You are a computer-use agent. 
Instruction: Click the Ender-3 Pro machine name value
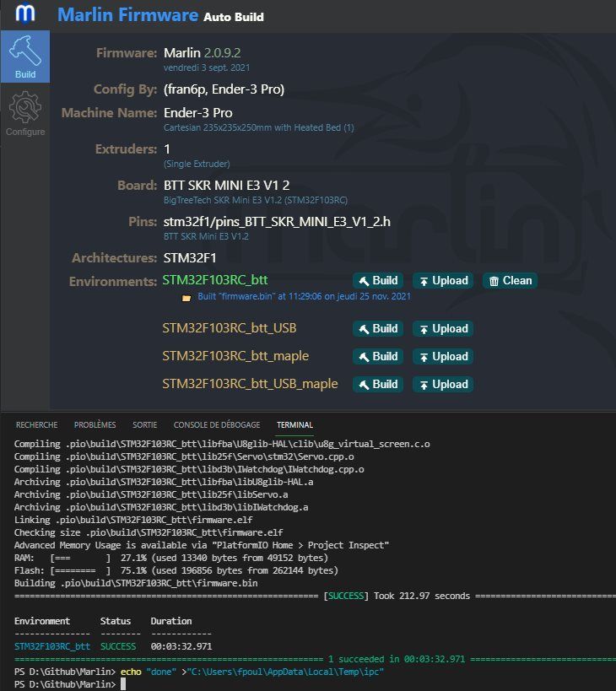click(x=197, y=113)
